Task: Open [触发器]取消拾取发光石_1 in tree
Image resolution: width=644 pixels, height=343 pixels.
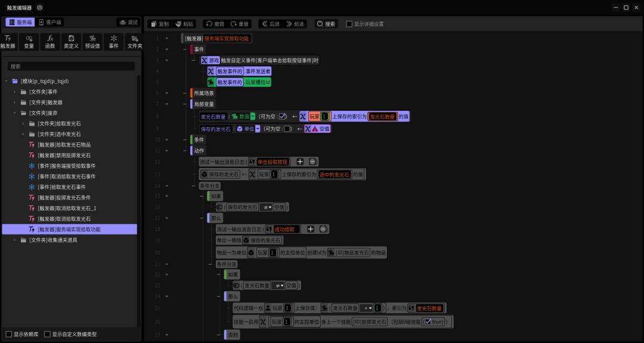Action: click(67, 208)
